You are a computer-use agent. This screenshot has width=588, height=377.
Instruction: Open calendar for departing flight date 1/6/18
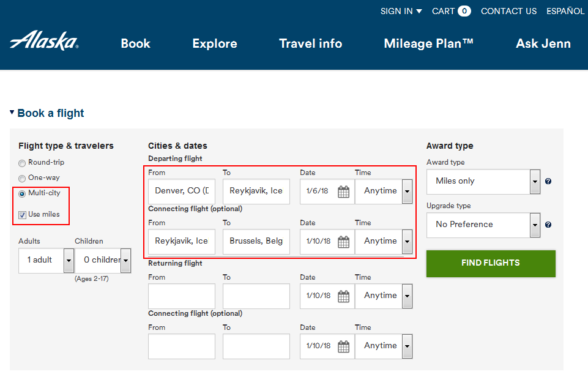[343, 192]
